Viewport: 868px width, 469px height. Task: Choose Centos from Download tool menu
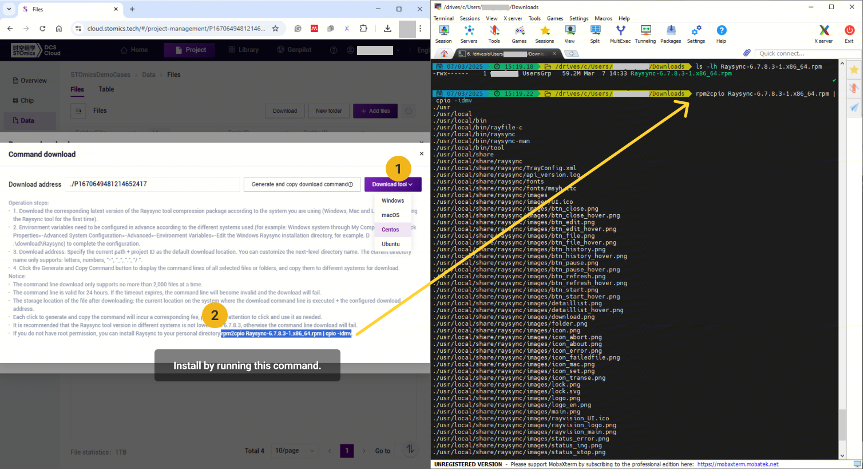click(393, 230)
